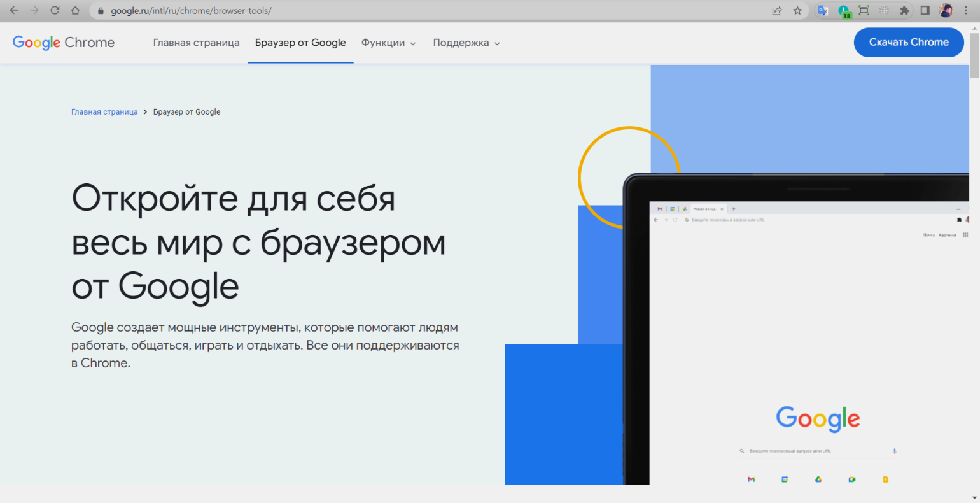
Task: Click the Браузер от Google breadcrumb text
Action: (186, 111)
